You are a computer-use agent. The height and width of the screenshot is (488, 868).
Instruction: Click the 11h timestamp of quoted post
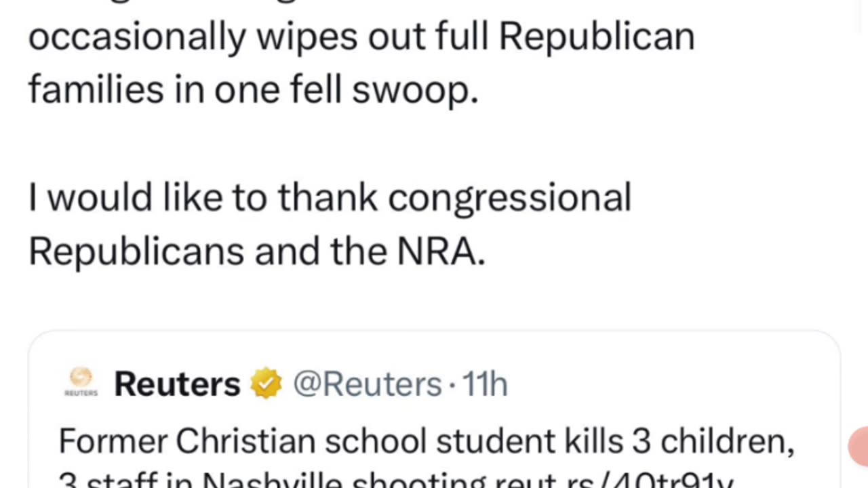485,384
